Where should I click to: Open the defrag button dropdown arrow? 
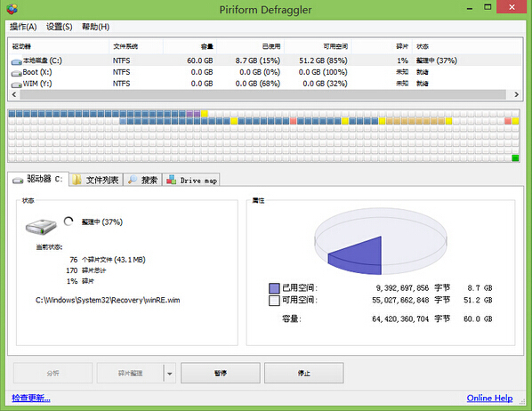(170, 374)
